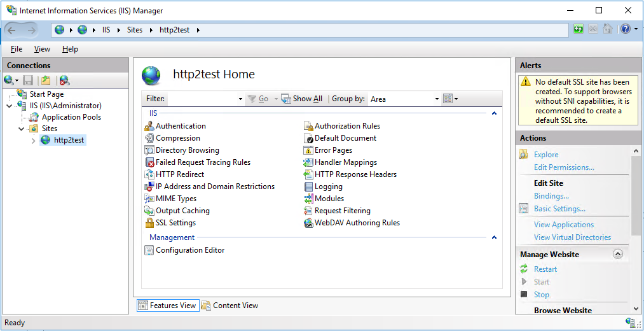The image size is (644, 331).
Task: Collapse the IIS feature group section
Action: click(494, 113)
